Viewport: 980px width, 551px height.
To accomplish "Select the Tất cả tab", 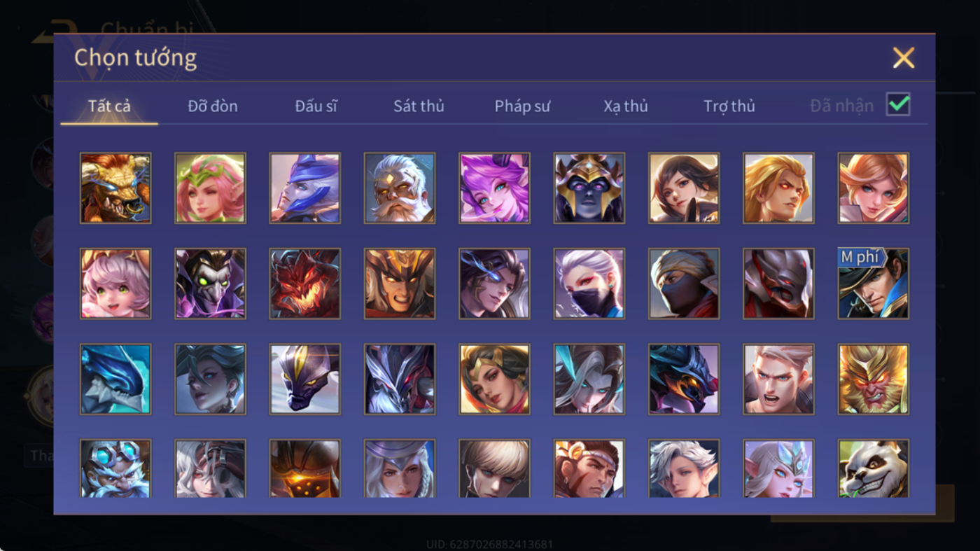I will 109,106.
